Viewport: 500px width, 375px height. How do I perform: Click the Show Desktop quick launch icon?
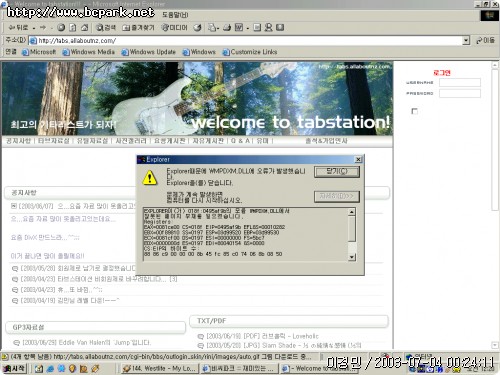[39, 369]
